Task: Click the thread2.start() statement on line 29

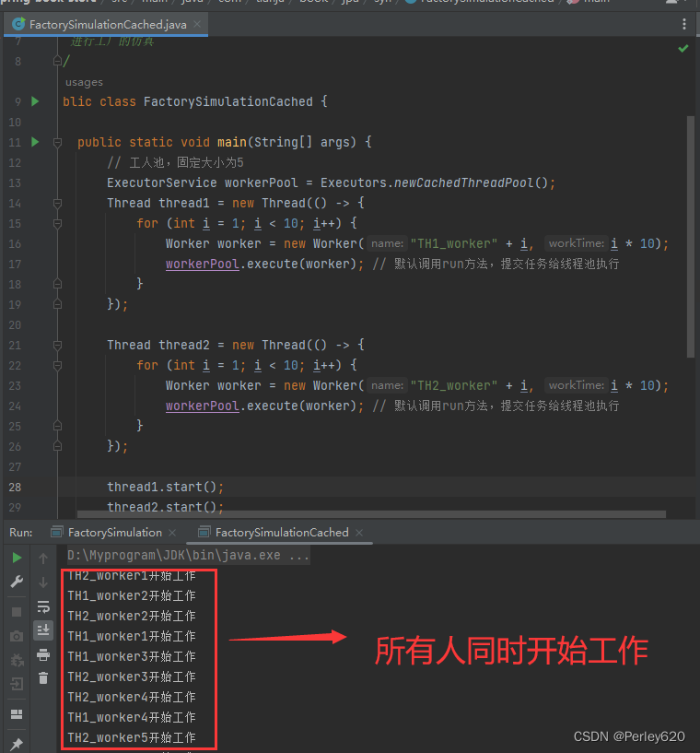Action: point(165,507)
